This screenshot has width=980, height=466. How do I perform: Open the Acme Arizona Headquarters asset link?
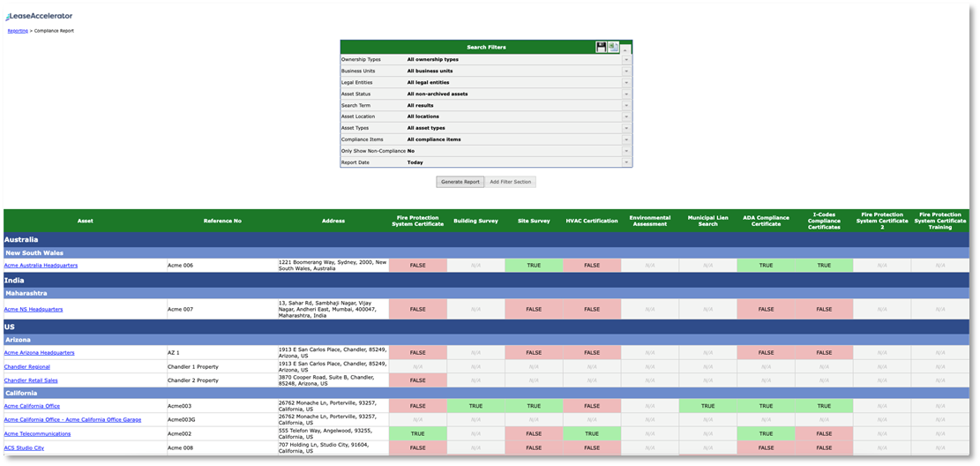(x=39, y=353)
